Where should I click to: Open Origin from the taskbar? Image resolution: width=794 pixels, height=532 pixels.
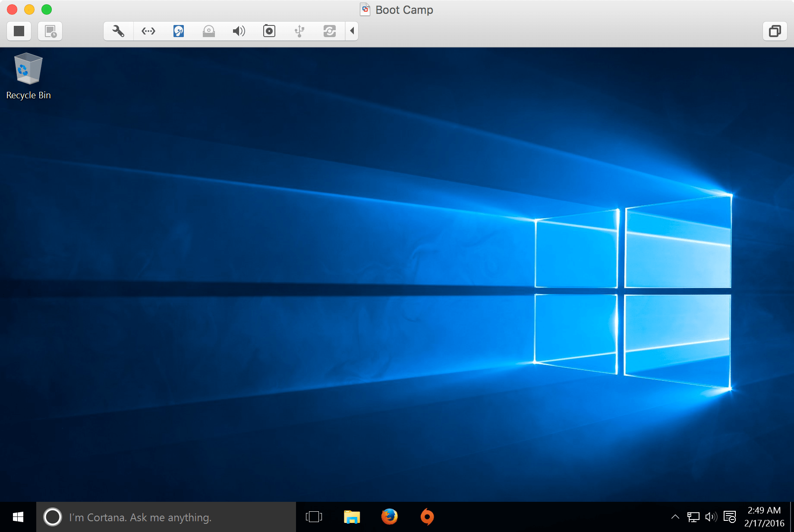tap(427, 517)
